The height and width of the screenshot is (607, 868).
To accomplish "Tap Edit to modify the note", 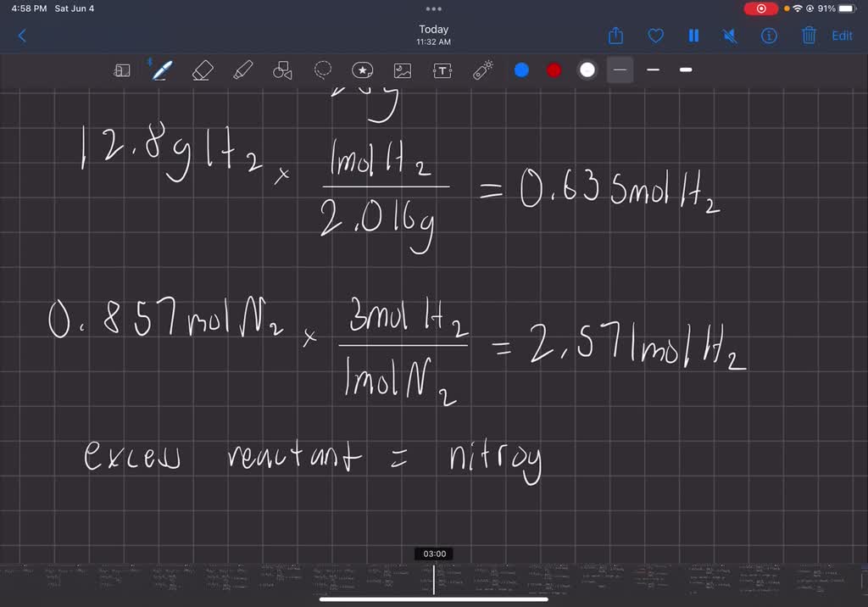I will [842, 36].
